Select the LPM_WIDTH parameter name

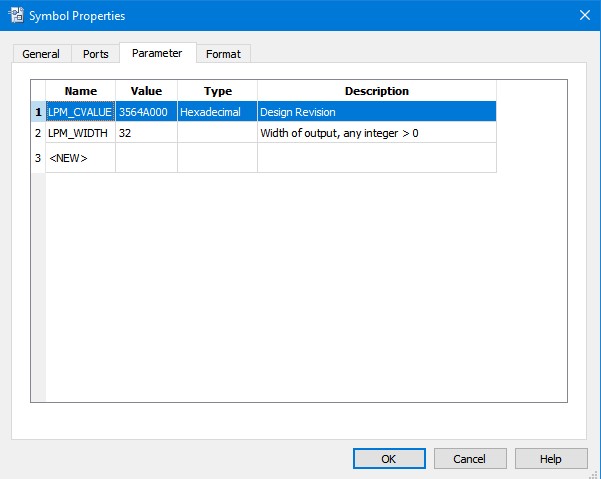80,132
